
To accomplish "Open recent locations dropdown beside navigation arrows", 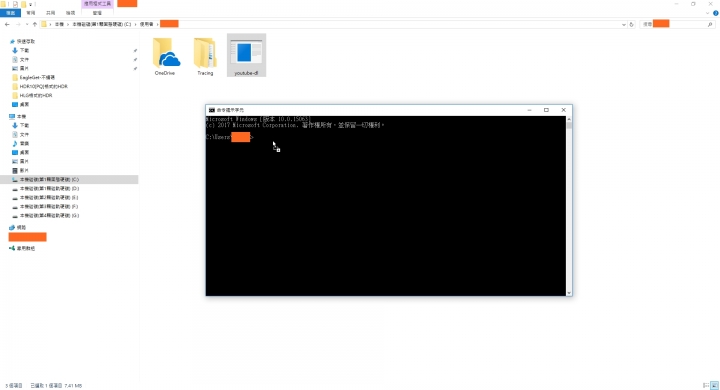I will tap(27, 24).
